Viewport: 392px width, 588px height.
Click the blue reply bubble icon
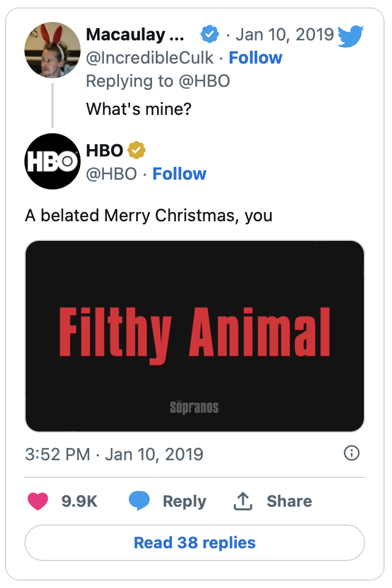(139, 501)
